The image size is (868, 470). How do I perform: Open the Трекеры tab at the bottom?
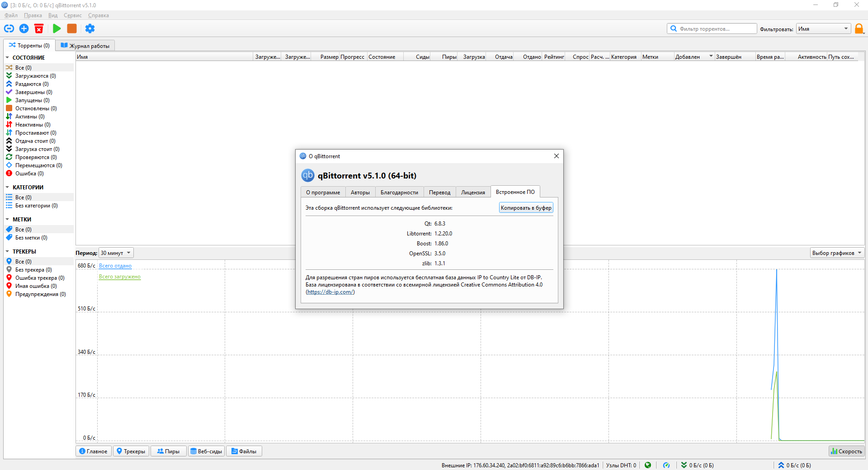(x=131, y=451)
